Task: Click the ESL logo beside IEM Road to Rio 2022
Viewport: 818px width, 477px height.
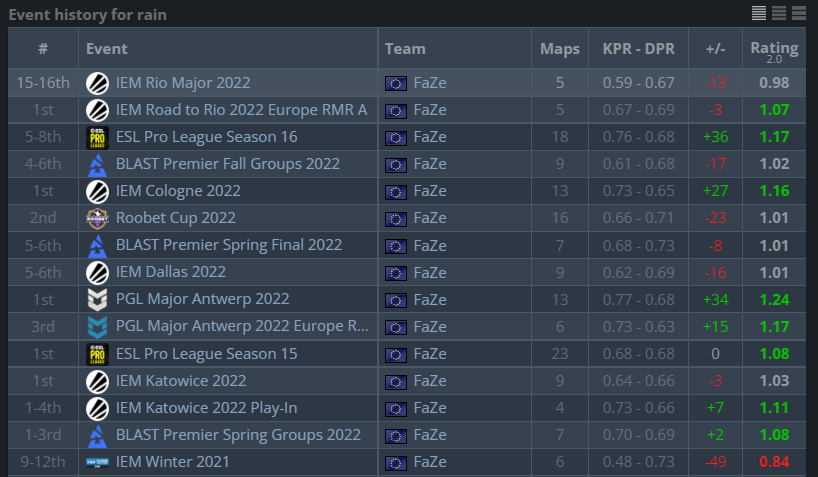Action: click(97, 110)
